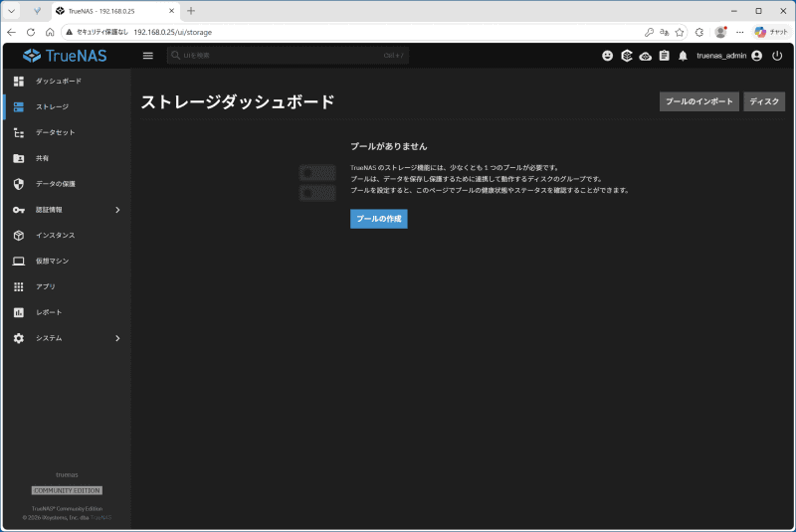Open the browser translate icon

[x=664, y=32]
